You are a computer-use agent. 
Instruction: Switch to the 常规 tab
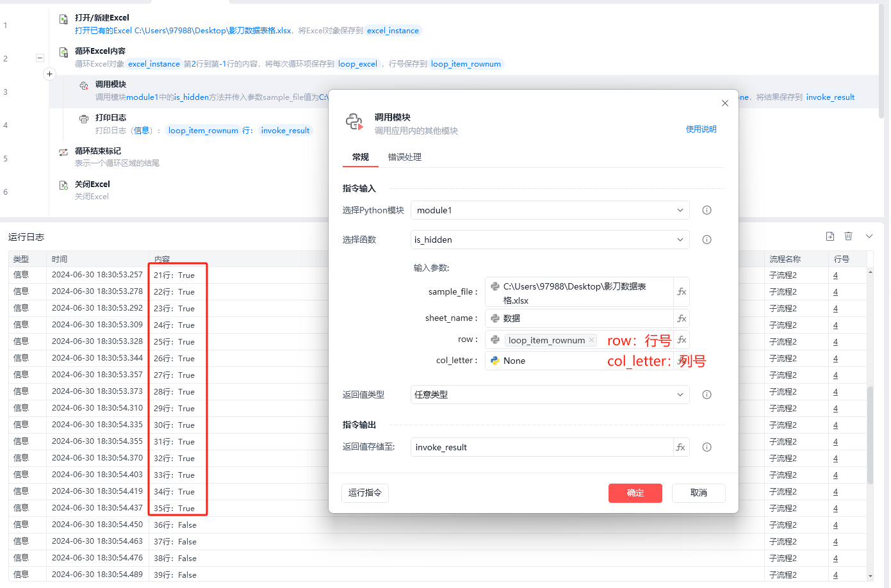point(361,157)
